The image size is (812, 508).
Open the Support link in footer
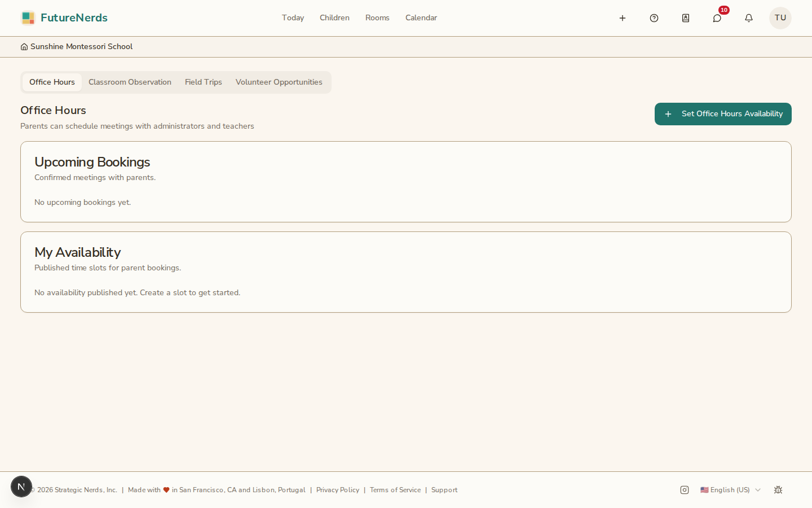(x=444, y=490)
